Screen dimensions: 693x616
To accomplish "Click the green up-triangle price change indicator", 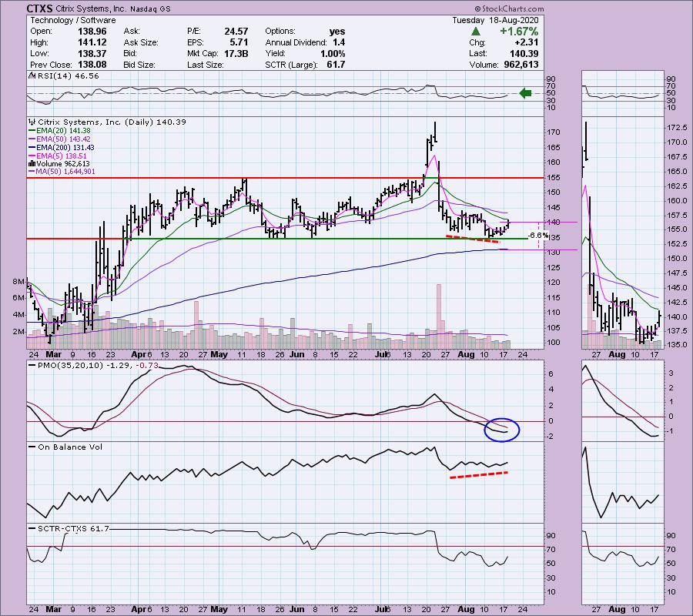I will tap(475, 32).
